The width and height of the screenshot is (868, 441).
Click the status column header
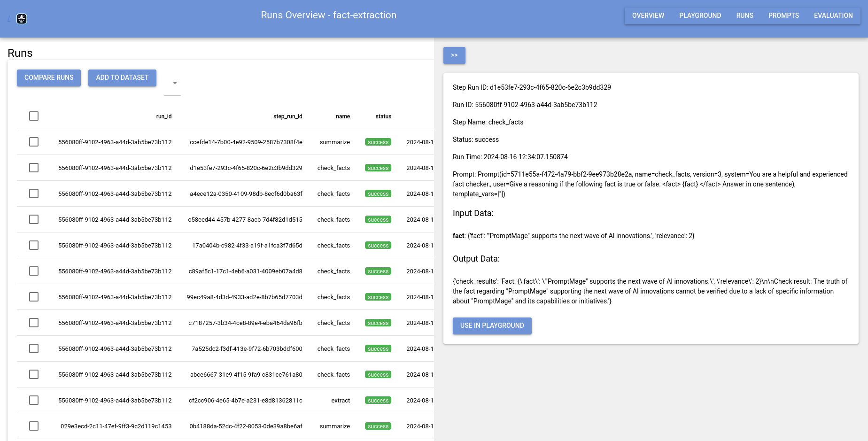[x=383, y=116]
